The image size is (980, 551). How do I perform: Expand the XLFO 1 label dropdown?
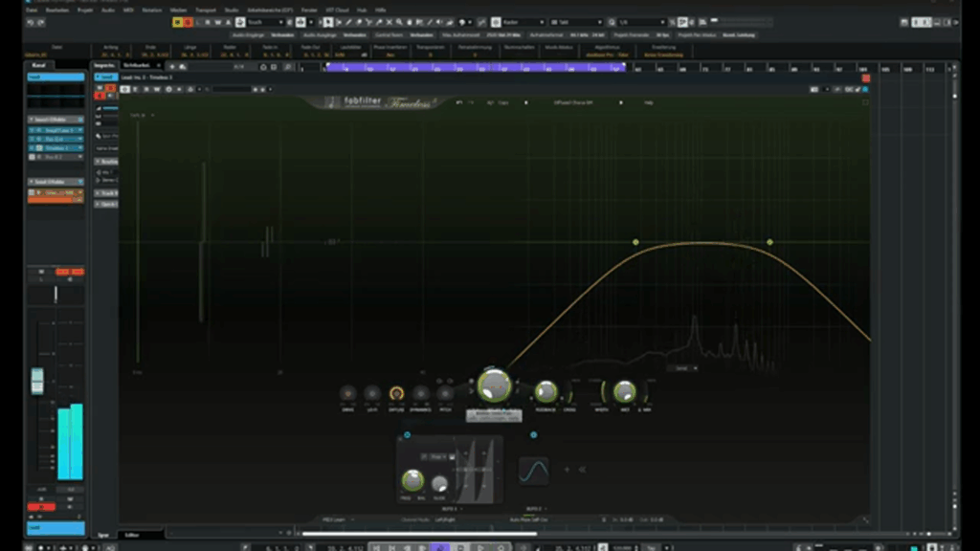tap(453, 509)
